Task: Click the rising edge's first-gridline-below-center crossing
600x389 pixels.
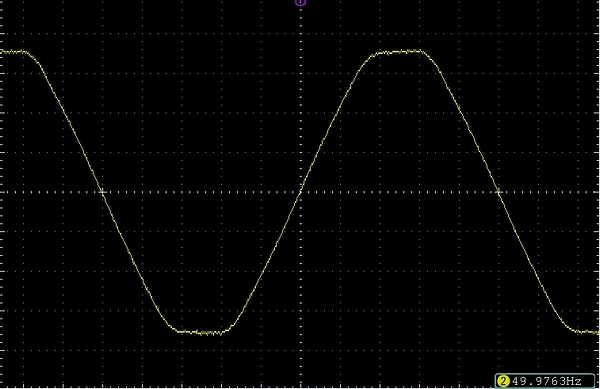Action: coord(282,232)
